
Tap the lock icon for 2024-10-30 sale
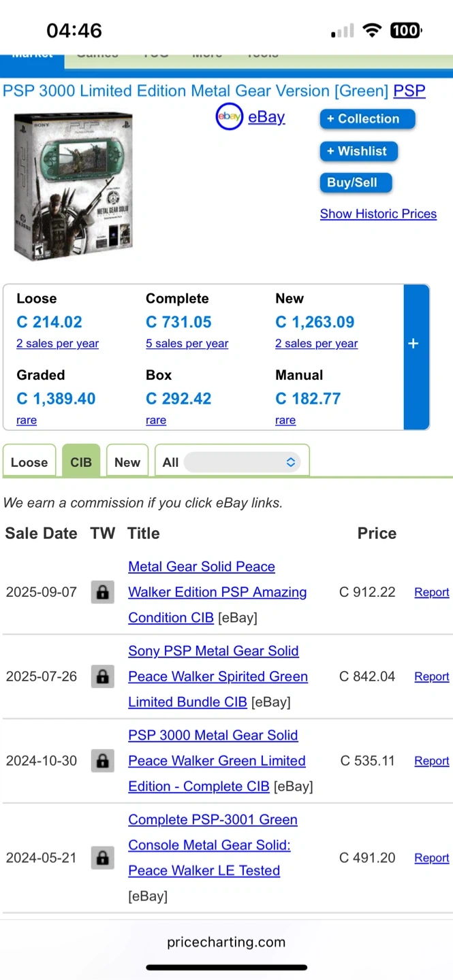(x=102, y=761)
